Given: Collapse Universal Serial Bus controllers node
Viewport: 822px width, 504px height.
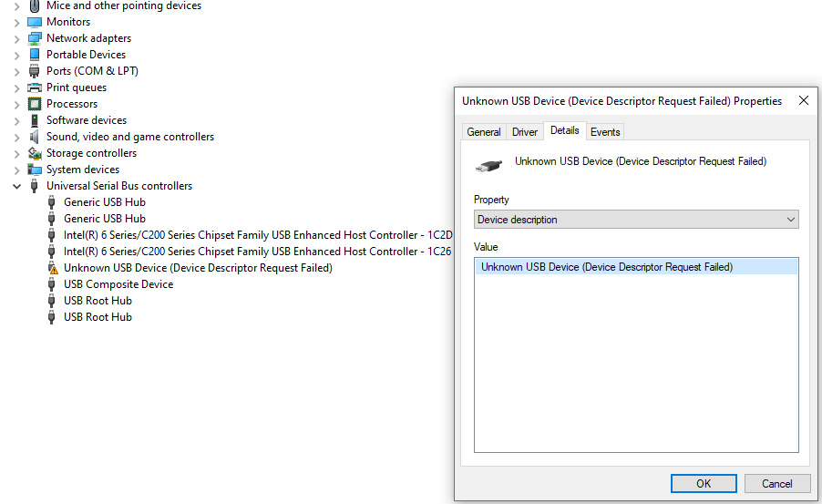Looking at the screenshot, I should point(16,186).
